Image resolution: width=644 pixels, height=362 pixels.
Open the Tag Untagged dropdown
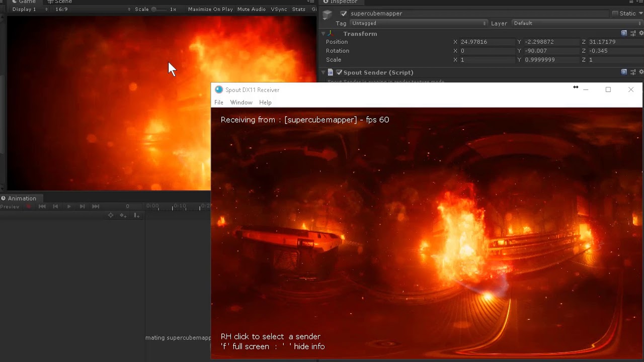419,23
